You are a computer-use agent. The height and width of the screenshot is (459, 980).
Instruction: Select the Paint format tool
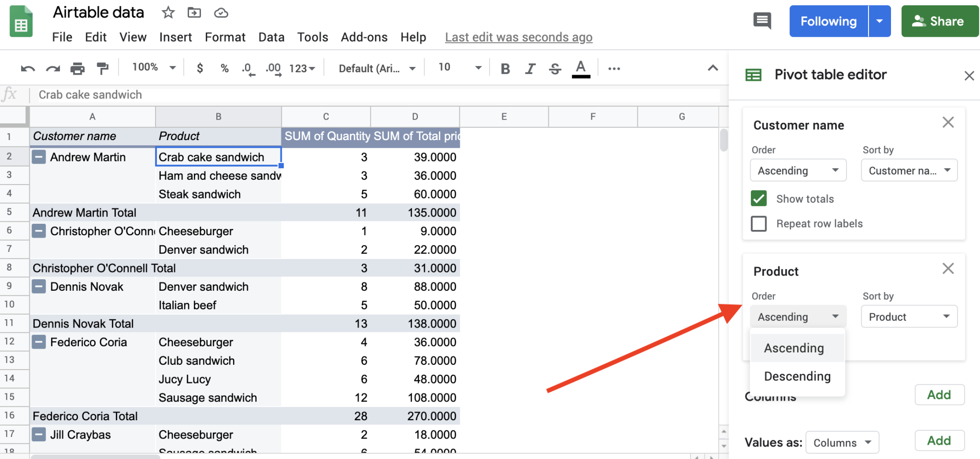(102, 68)
